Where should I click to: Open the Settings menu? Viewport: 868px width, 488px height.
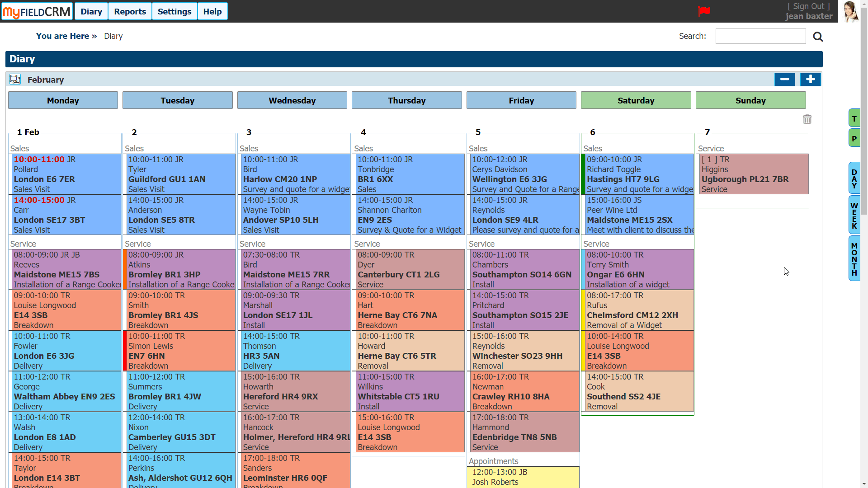point(175,11)
